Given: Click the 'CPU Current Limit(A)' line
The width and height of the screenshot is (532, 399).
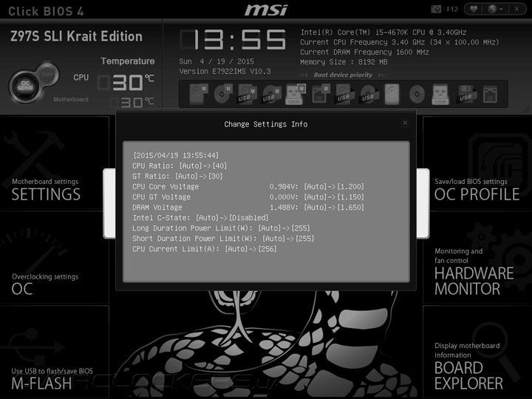Looking at the screenshot, I should (x=205, y=249).
